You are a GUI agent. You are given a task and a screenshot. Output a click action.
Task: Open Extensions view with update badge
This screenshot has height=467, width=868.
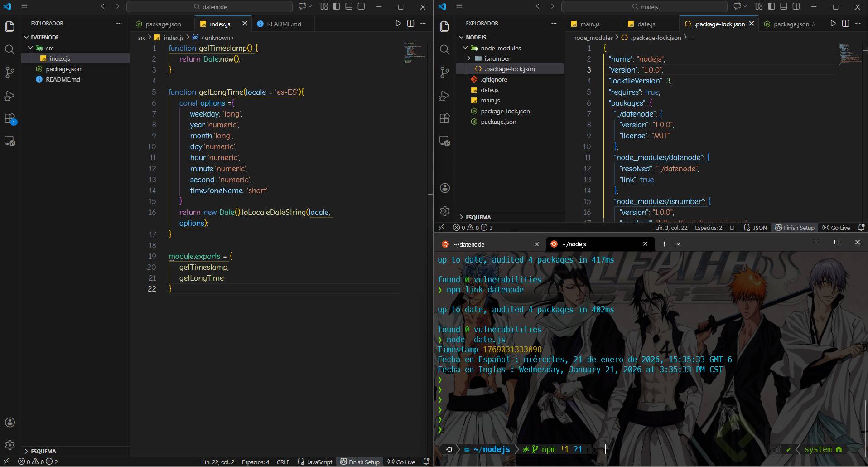10,119
